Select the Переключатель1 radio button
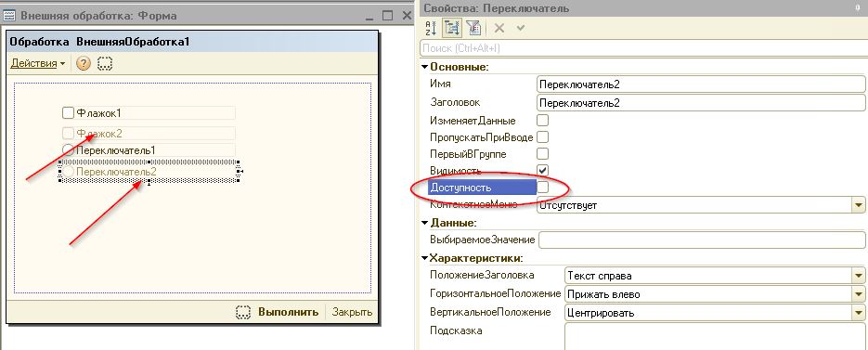The height and width of the screenshot is (350, 868). [68, 150]
